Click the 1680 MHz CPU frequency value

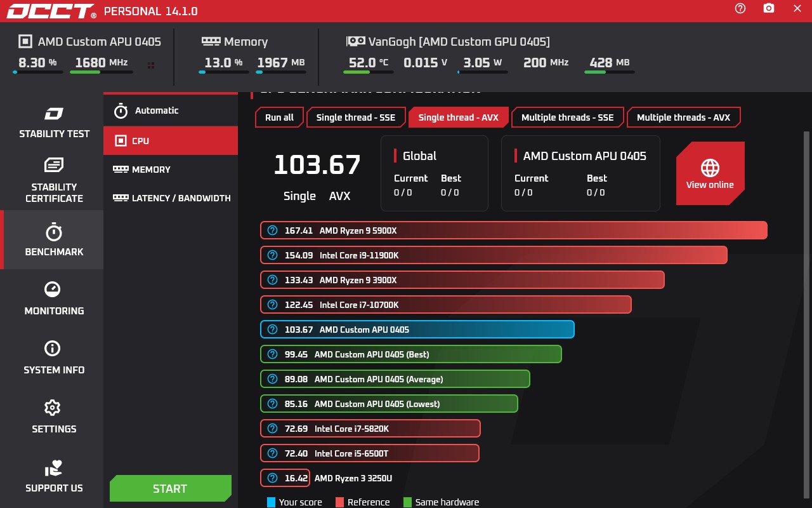101,62
